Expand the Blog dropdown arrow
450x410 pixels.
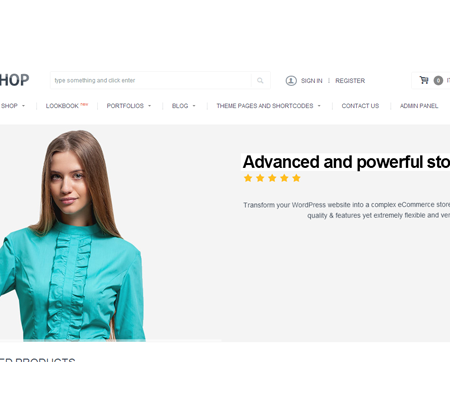coord(194,106)
